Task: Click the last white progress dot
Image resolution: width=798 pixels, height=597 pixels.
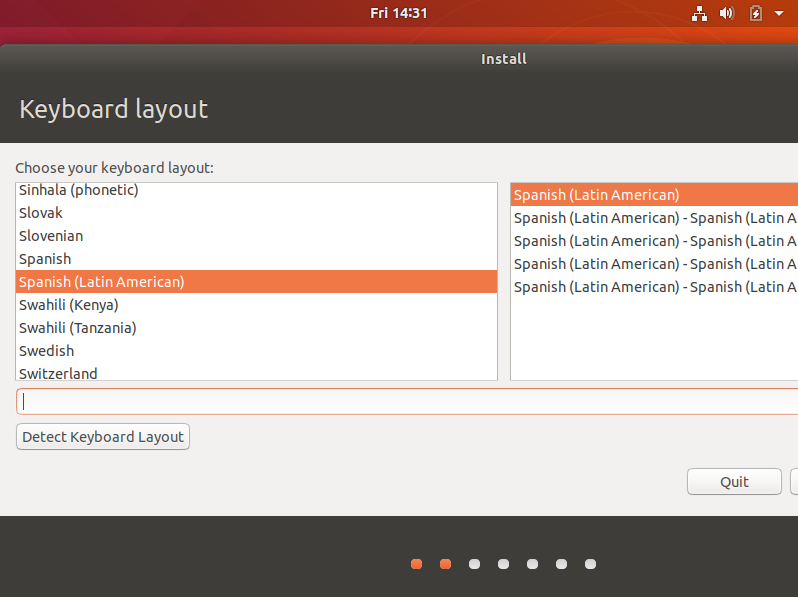Action: tap(590, 564)
